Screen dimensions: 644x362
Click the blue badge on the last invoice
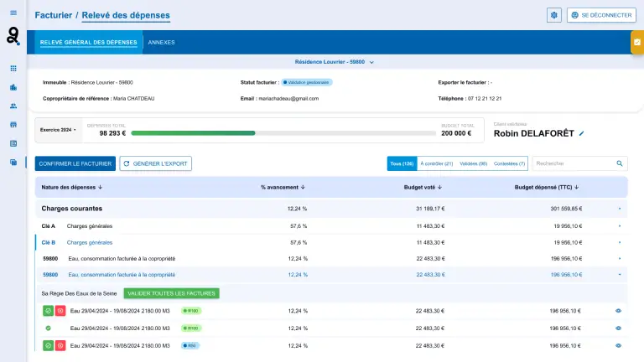(190, 345)
